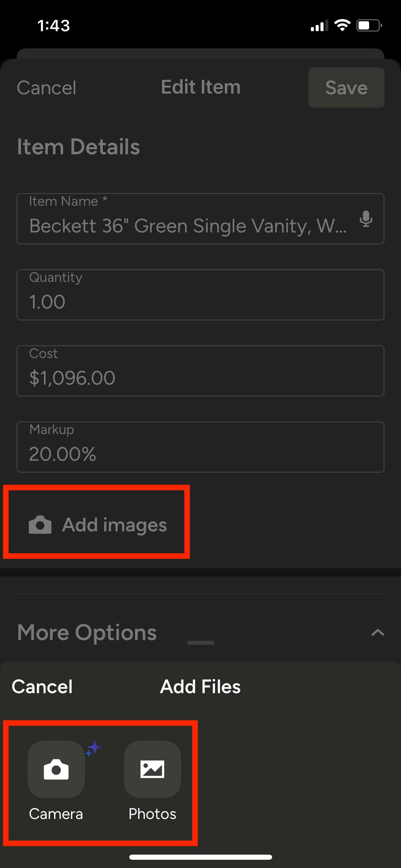Select the Item Name field
Viewport: 401px width, 868px height.
coord(200,219)
